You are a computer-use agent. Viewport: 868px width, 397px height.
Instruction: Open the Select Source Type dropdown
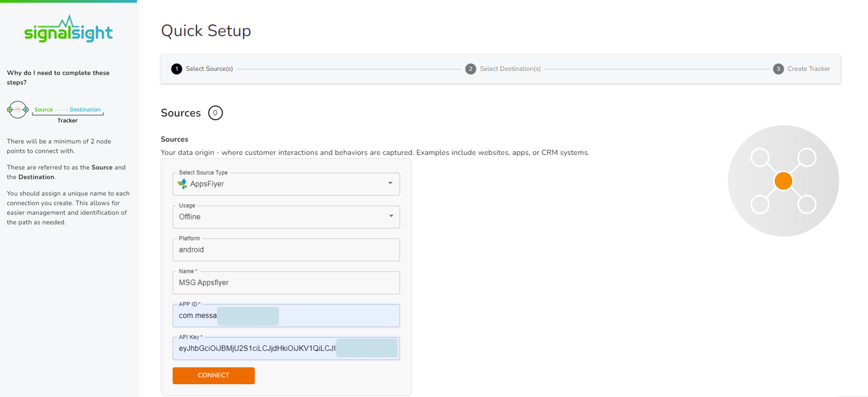286,184
